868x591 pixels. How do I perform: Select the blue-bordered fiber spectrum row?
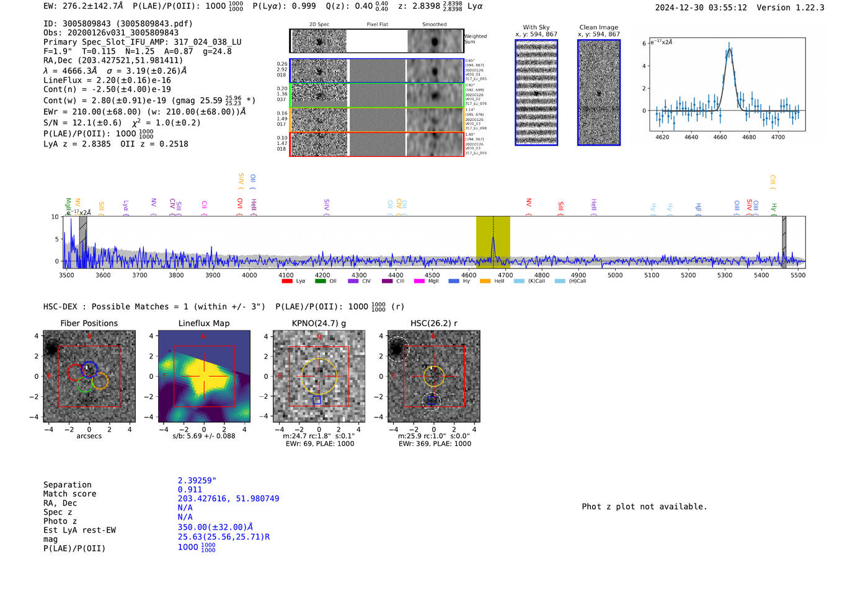pyautogui.click(x=376, y=71)
